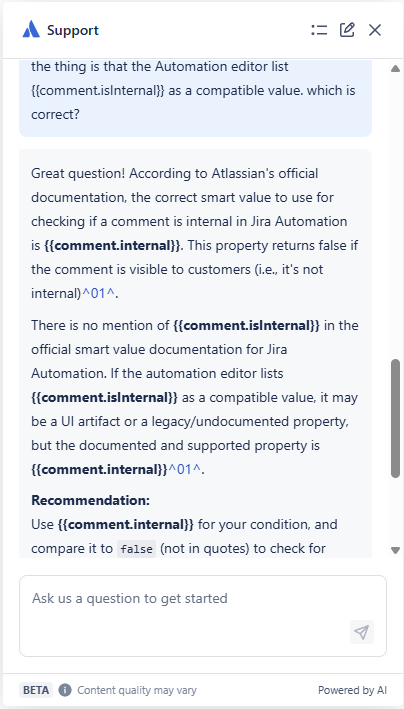Click the bold "Recommendation:" heading
404x709 pixels.
tap(90, 501)
